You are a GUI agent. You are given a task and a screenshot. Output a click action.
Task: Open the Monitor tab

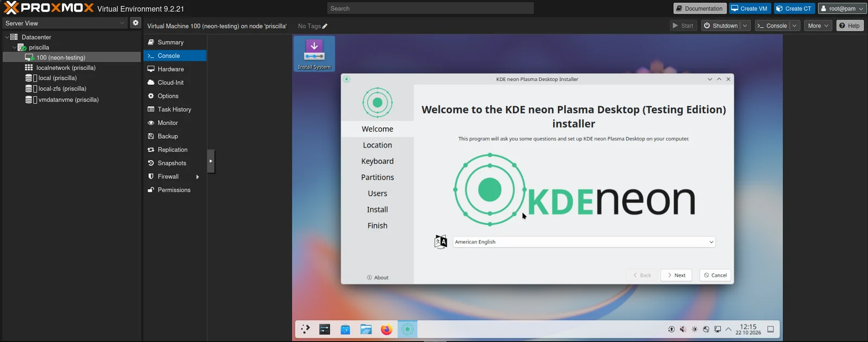point(175,123)
